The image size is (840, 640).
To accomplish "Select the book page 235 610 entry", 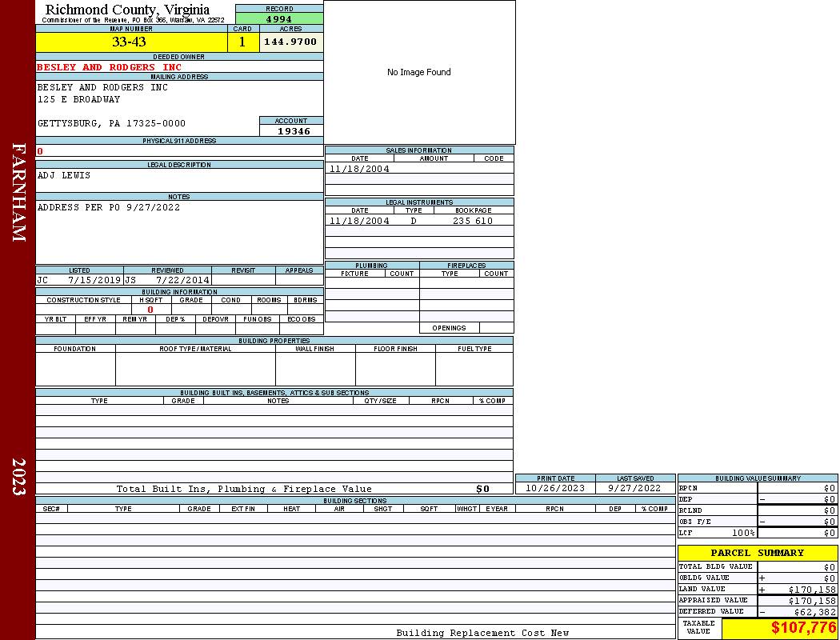I will (x=473, y=221).
